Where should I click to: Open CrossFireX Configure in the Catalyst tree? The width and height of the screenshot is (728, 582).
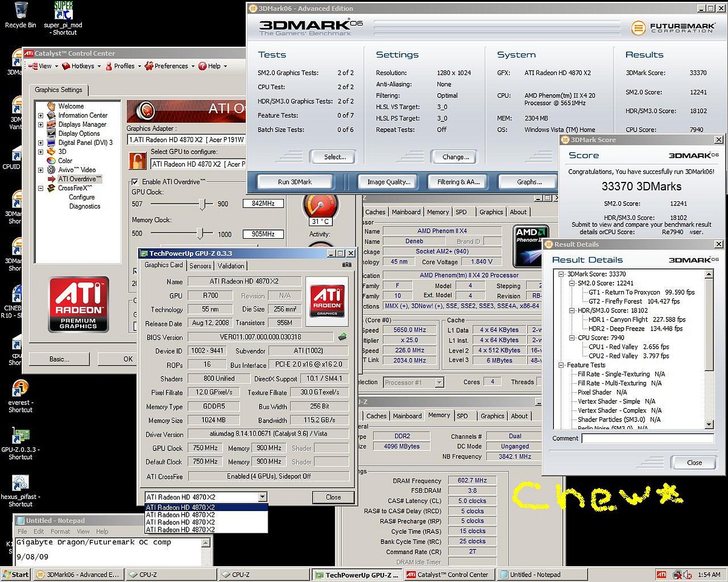tap(81, 197)
